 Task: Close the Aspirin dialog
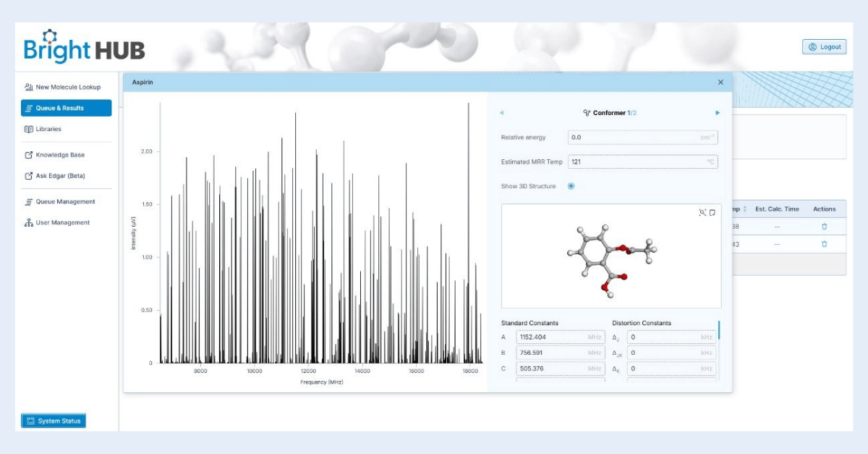(x=720, y=83)
